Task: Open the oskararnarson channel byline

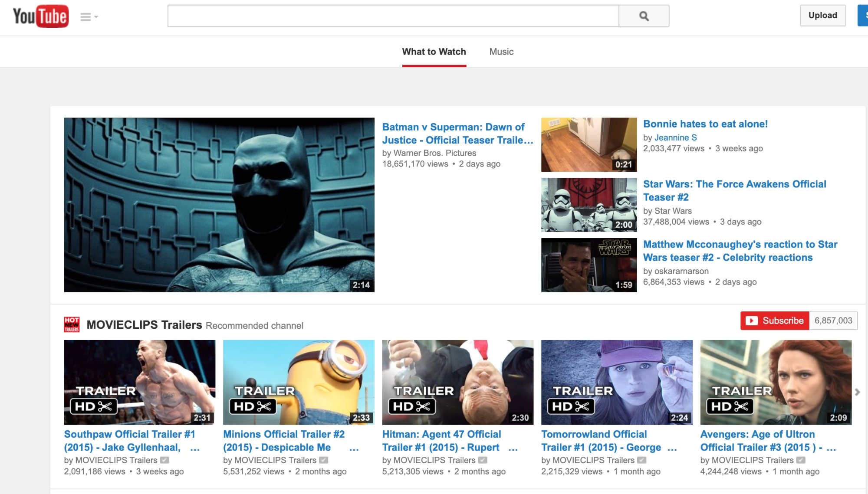Action: (x=681, y=271)
